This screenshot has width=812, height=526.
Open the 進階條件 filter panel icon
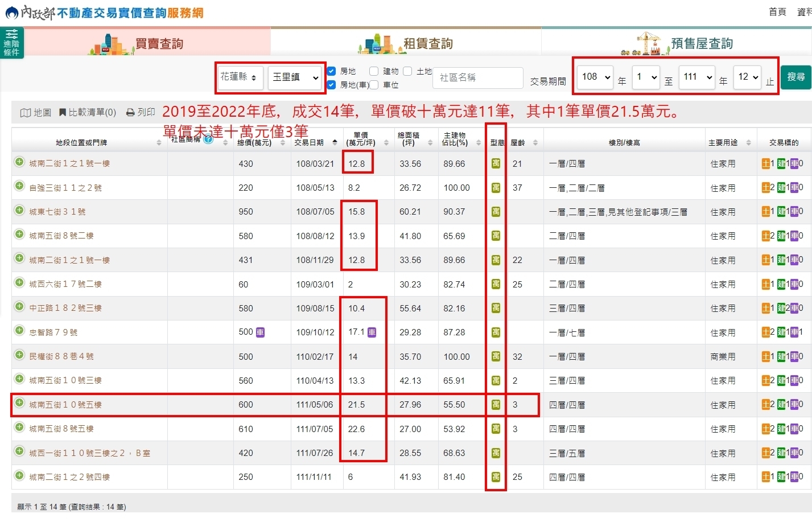[x=11, y=43]
